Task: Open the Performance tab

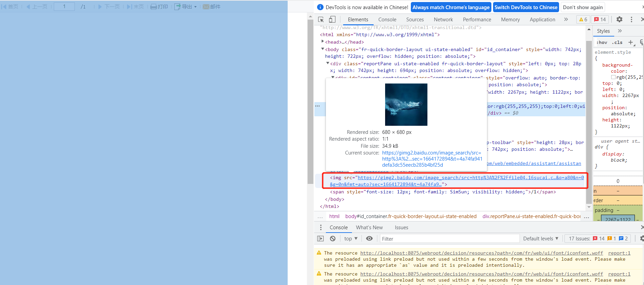Action: tap(477, 20)
